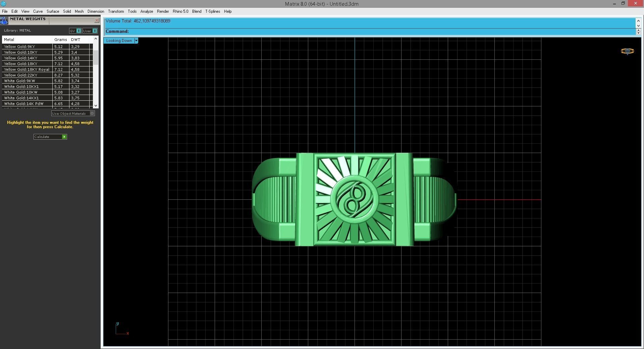Image resolution: width=644 pixels, height=349 pixels.
Task: Open the Looking Down viewport dropdown
Action: (136, 41)
